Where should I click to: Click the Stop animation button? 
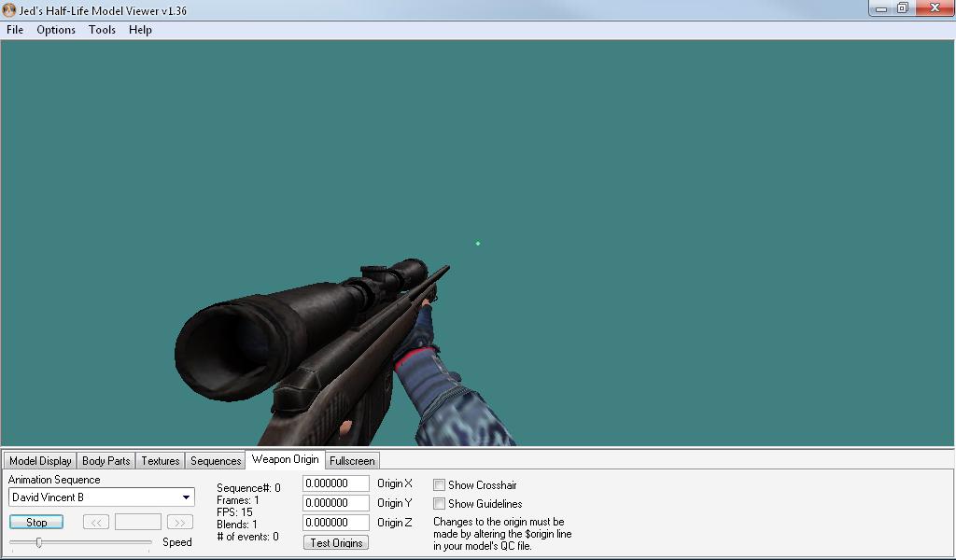click(x=36, y=523)
